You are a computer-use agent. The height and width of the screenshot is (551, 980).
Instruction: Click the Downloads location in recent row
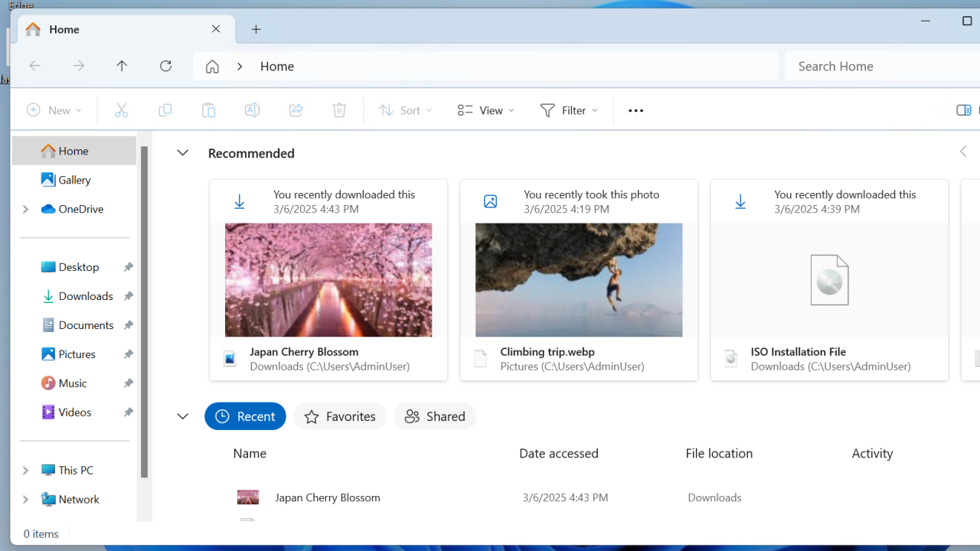coord(714,497)
